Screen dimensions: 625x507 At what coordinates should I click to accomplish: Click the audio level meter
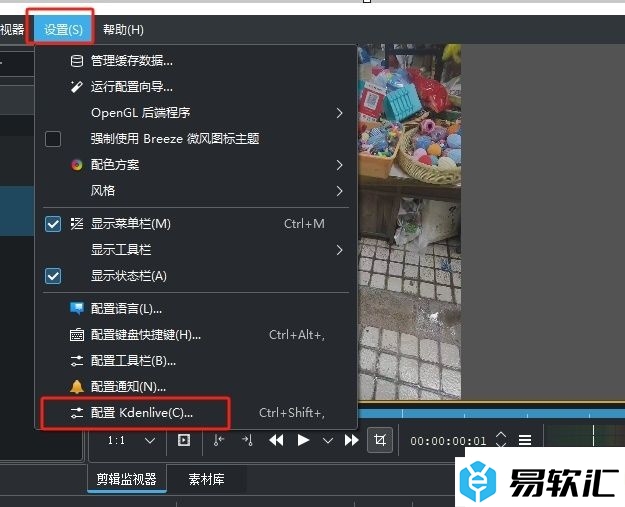[584, 435]
